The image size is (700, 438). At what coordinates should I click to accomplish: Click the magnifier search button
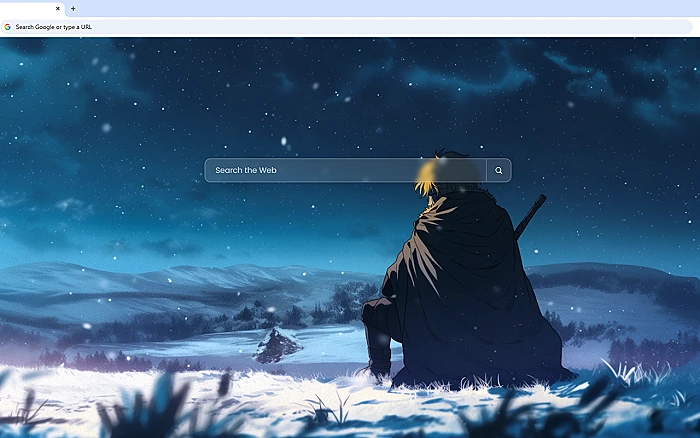tap(499, 170)
